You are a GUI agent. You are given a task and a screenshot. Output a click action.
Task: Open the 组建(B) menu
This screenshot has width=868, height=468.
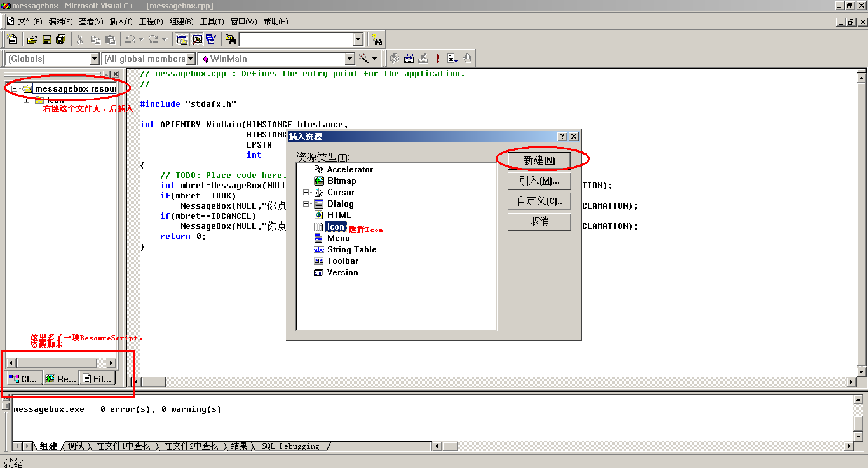click(181, 22)
